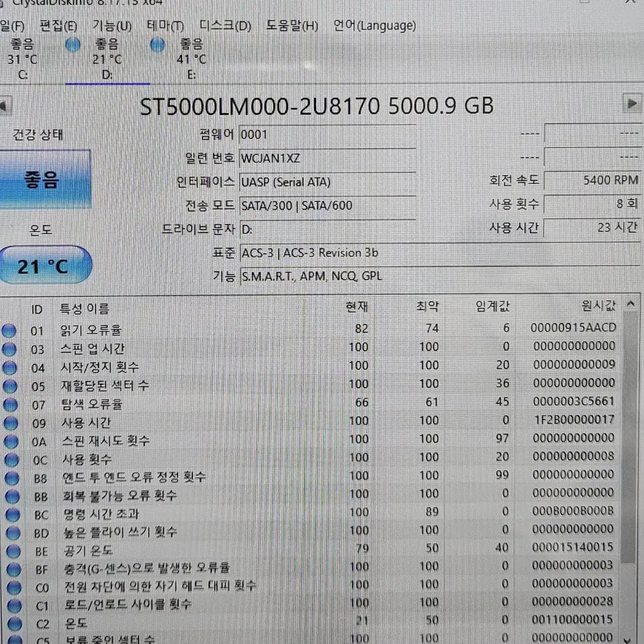The image size is (644, 644).
Task: Click the status icon for attribute 03 스핀 업 시간
Action: point(10,349)
